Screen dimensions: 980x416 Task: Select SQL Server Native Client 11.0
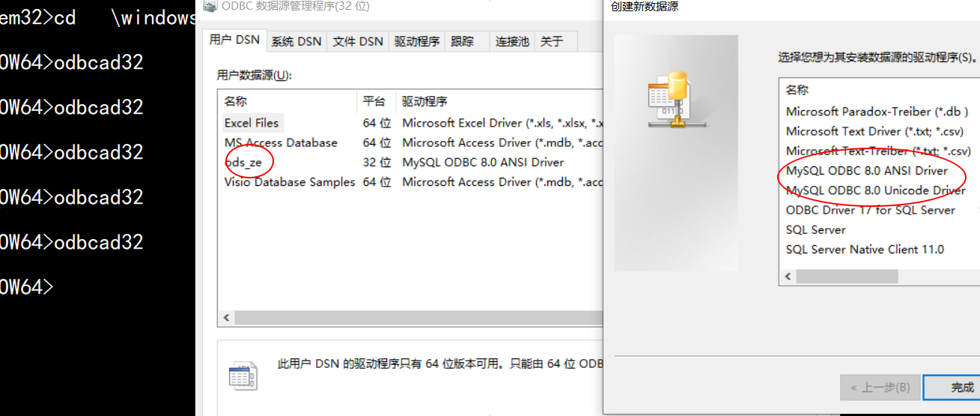click(865, 249)
